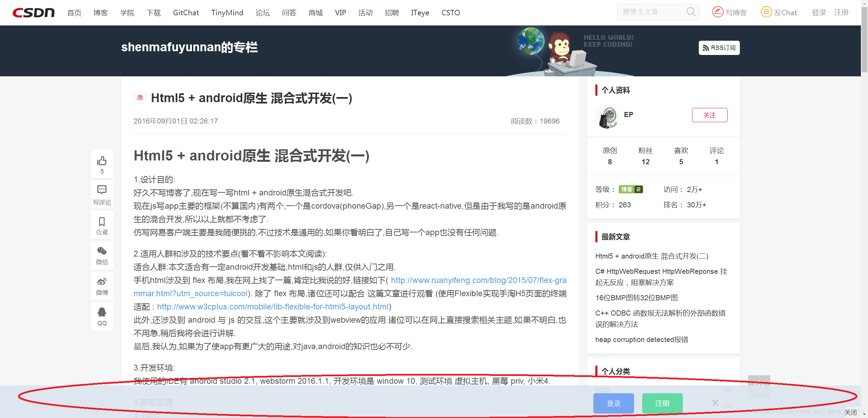Click the RSS订阅 button
This screenshot has height=418, width=868.
(x=719, y=48)
